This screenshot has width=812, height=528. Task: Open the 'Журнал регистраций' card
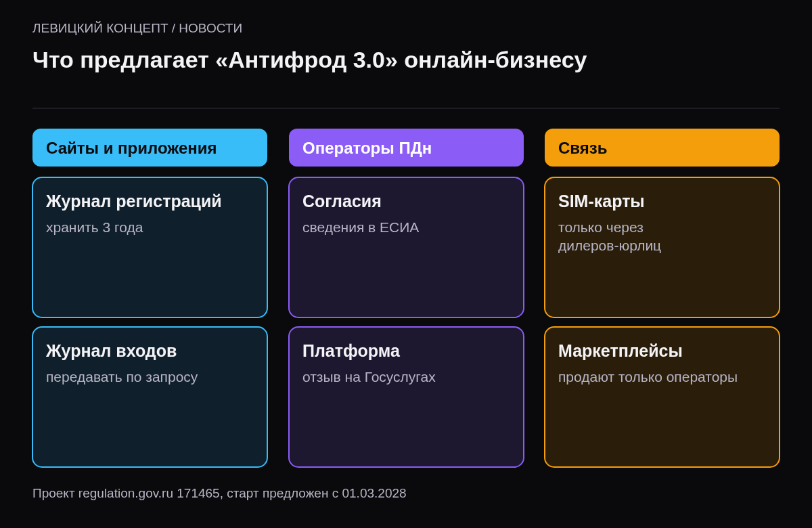(150, 247)
